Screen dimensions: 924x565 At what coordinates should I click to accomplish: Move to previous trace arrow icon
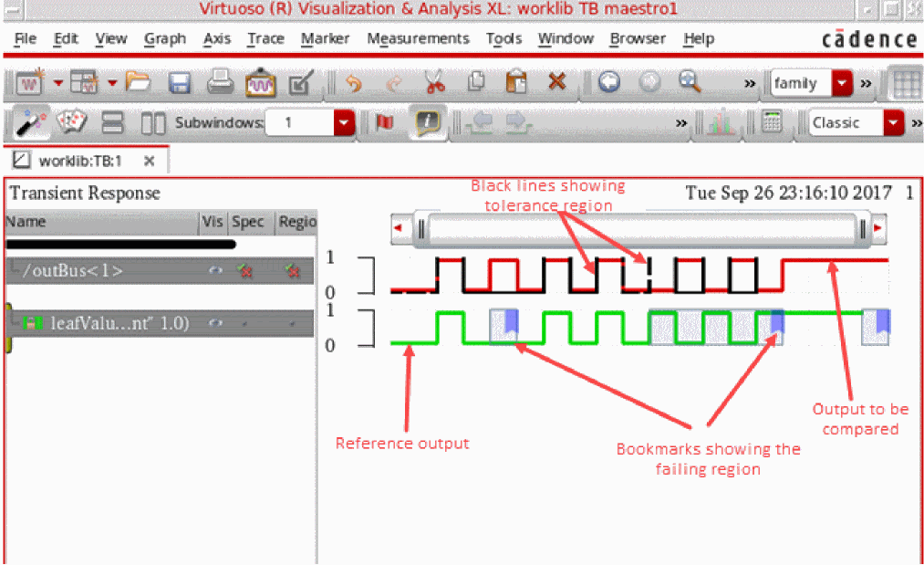pos(481,122)
